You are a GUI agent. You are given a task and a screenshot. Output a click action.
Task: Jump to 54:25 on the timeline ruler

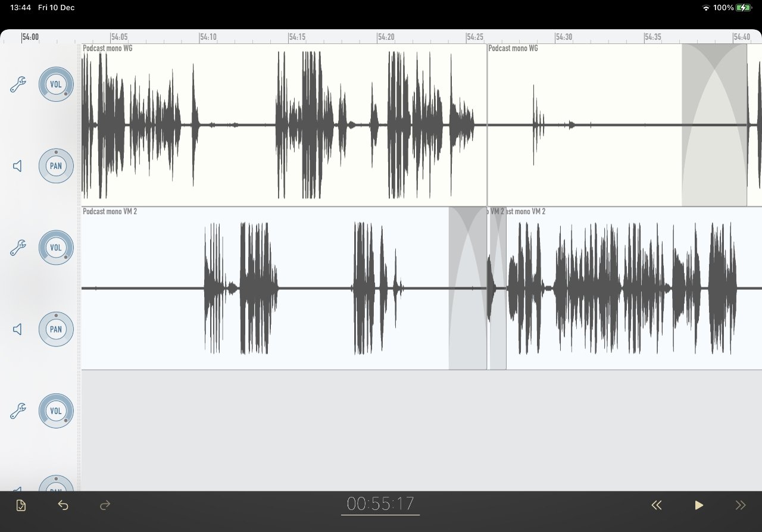pyautogui.click(x=474, y=37)
